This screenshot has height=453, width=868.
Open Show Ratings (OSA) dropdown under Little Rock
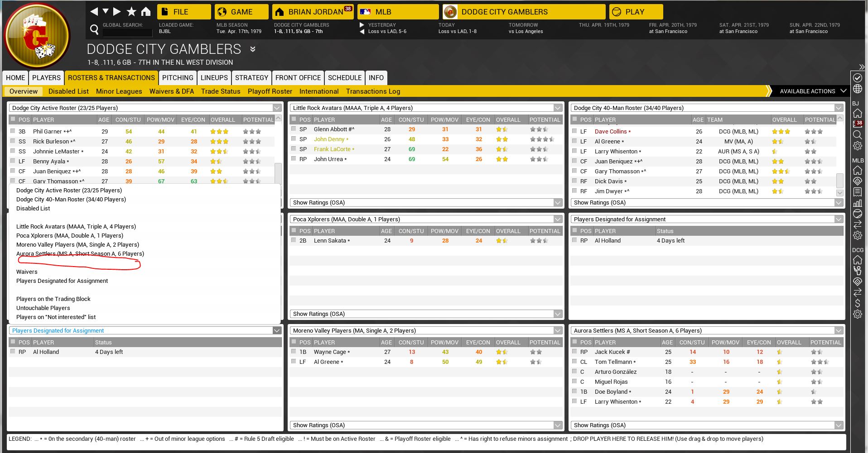(558, 203)
